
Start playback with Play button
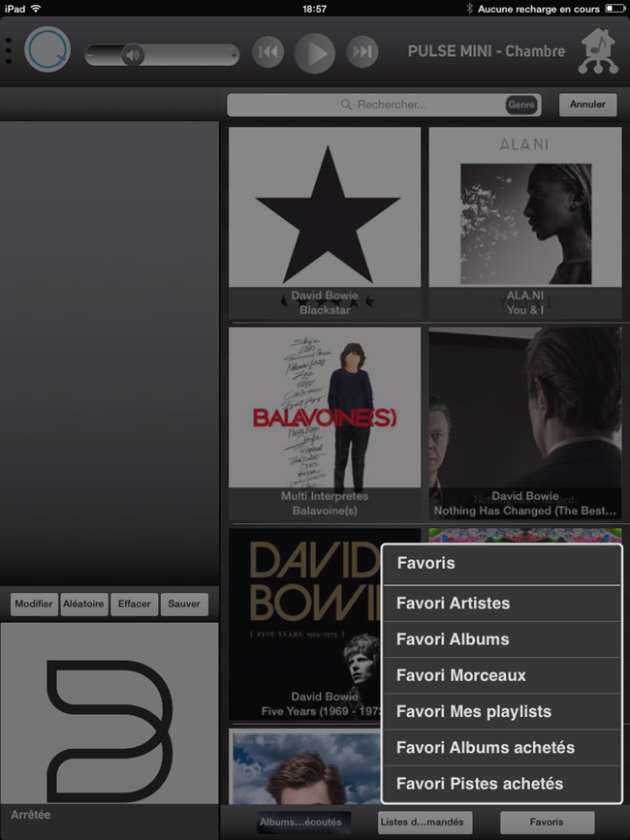(315, 53)
